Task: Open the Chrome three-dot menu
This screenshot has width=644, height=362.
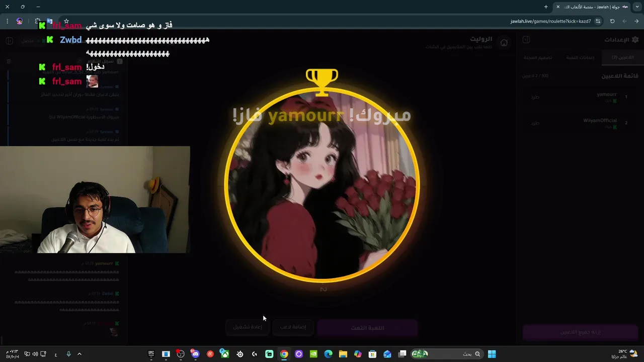Action: 7,21
